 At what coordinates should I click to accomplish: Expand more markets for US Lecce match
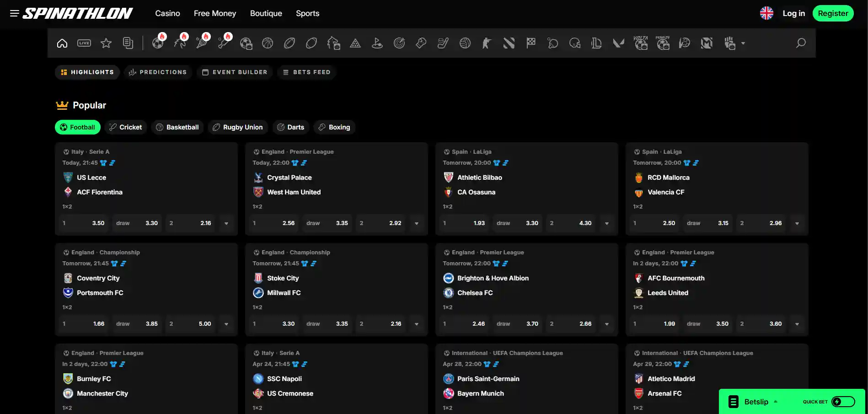[226, 223]
